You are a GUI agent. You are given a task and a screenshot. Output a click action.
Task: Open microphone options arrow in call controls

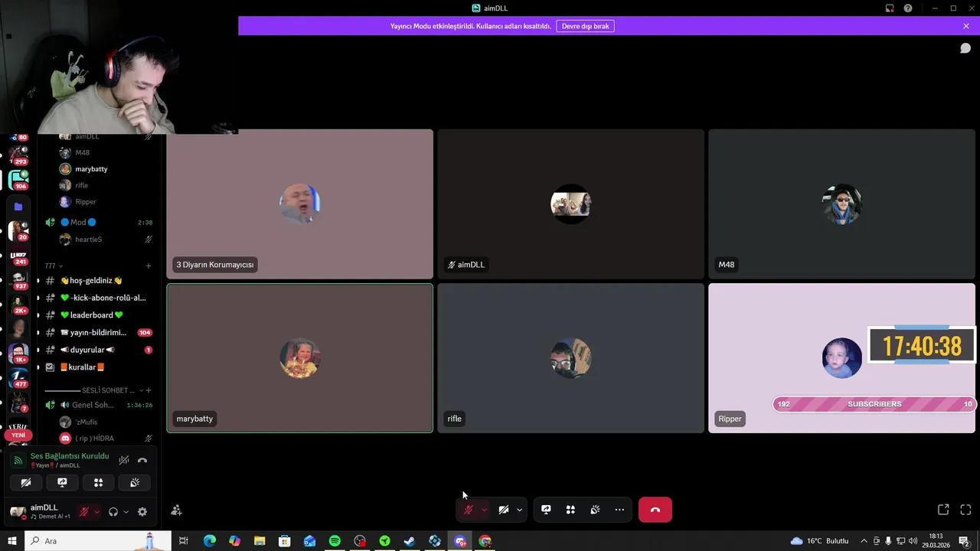[484, 510]
